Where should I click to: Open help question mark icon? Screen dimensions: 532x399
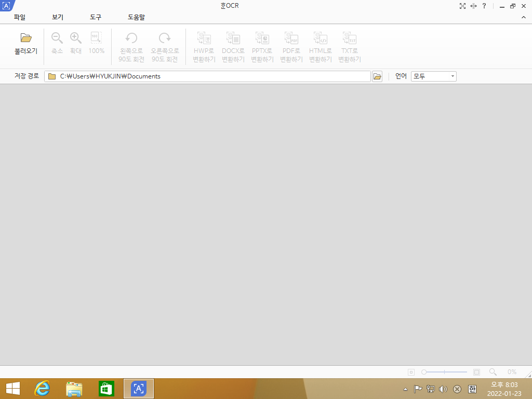coord(484,6)
